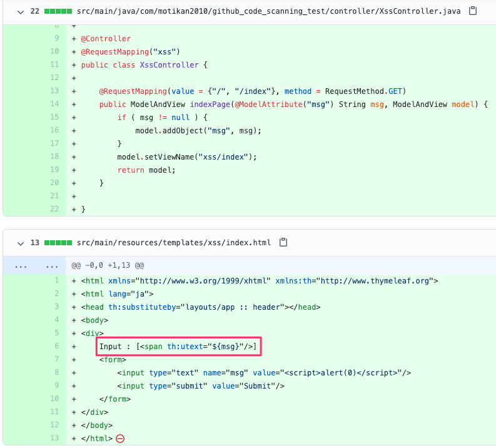Click the th:substituteby head line
This screenshot has height=448, width=496.
pyautogui.click(x=201, y=307)
